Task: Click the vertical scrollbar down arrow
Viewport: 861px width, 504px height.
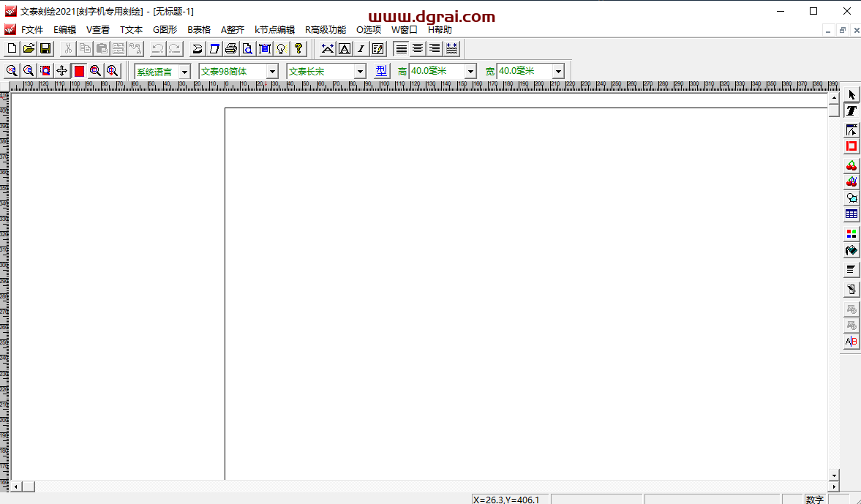Action: pyautogui.click(x=834, y=475)
